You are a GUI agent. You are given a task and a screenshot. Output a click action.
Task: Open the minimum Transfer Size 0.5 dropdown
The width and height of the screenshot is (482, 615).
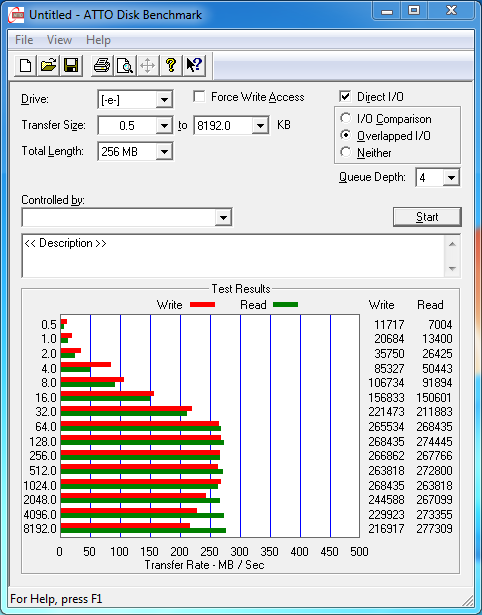pos(164,126)
